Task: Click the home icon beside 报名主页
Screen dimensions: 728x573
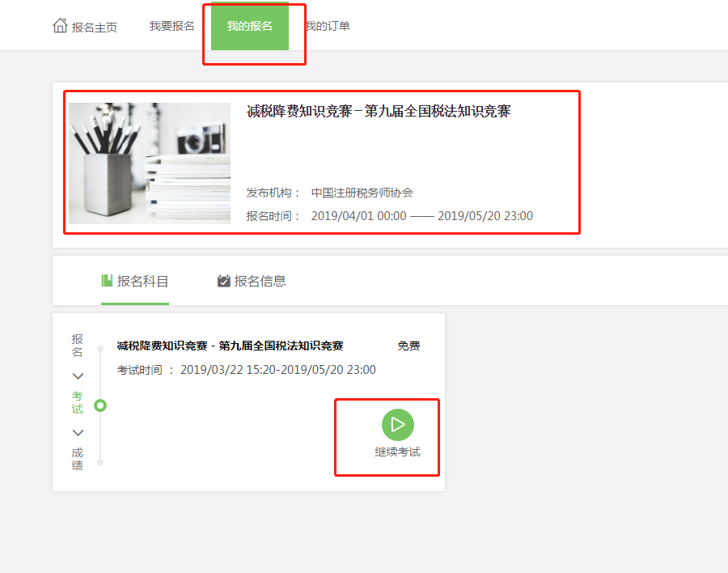Action: 60,26
